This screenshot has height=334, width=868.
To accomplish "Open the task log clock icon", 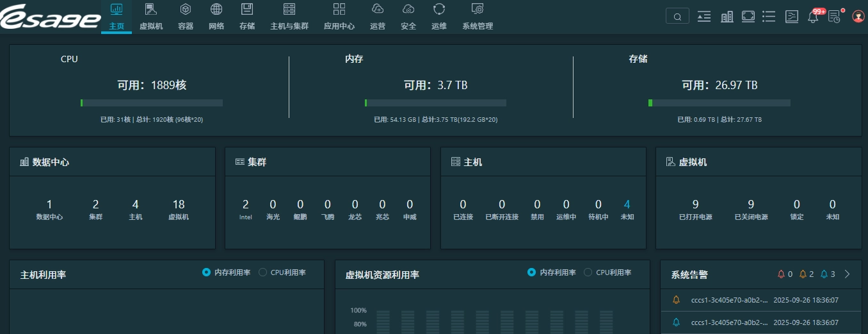I will tap(835, 17).
